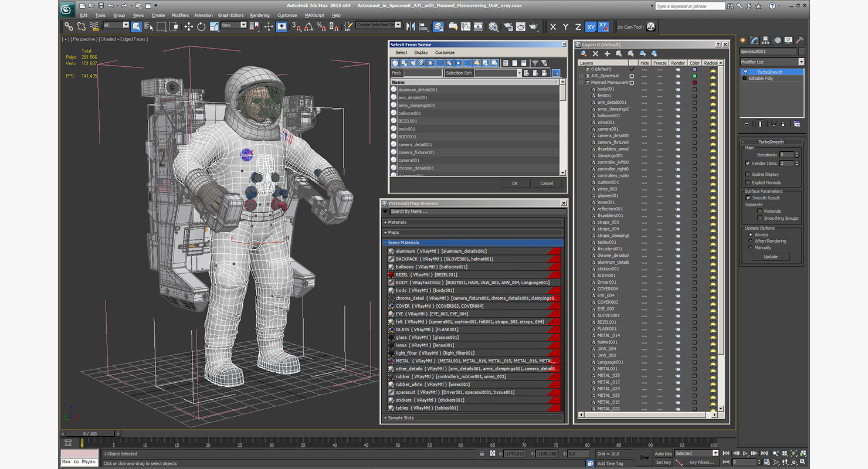Open the Utilities hammer icon in command panel

tap(799, 40)
